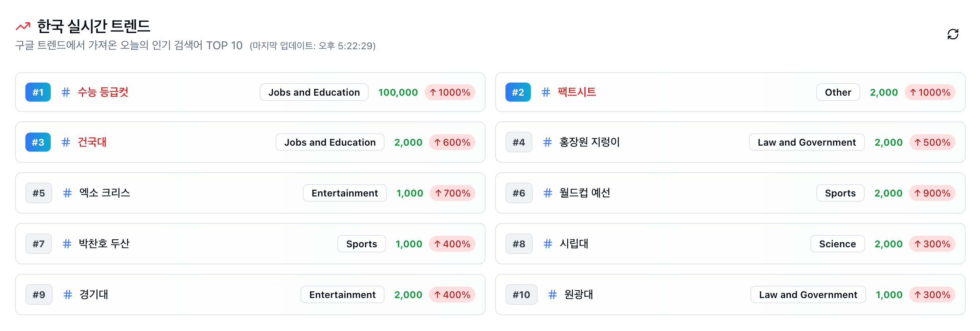Select the #10 rank badge

pyautogui.click(x=521, y=294)
